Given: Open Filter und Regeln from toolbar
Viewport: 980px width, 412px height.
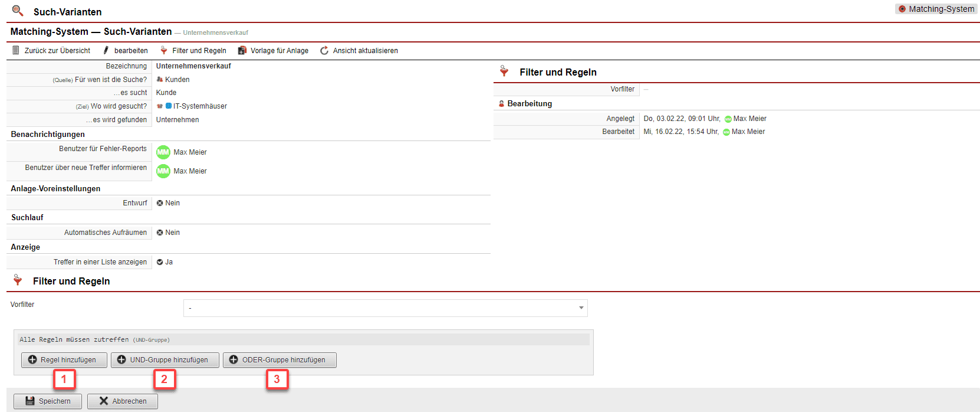Looking at the screenshot, I should (x=199, y=51).
